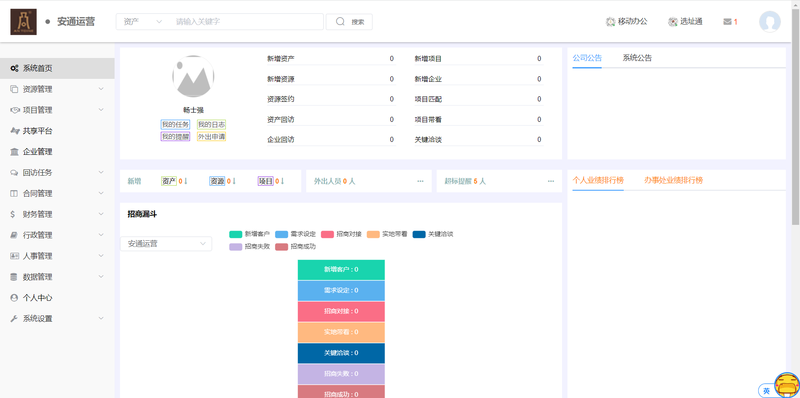Screen dimensions: 800x398
Task: Click the 企业管理 building icon
Action: [14, 152]
